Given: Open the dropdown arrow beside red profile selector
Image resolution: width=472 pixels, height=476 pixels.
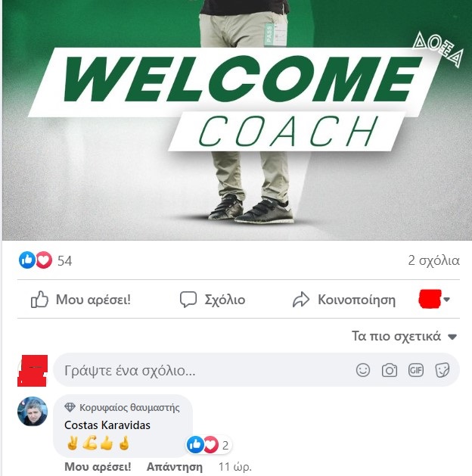Looking at the screenshot, I should 446,300.
